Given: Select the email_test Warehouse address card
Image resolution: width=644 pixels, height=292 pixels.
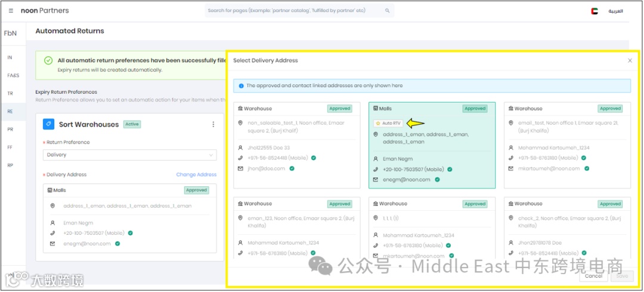Looking at the screenshot, I should tap(567, 145).
